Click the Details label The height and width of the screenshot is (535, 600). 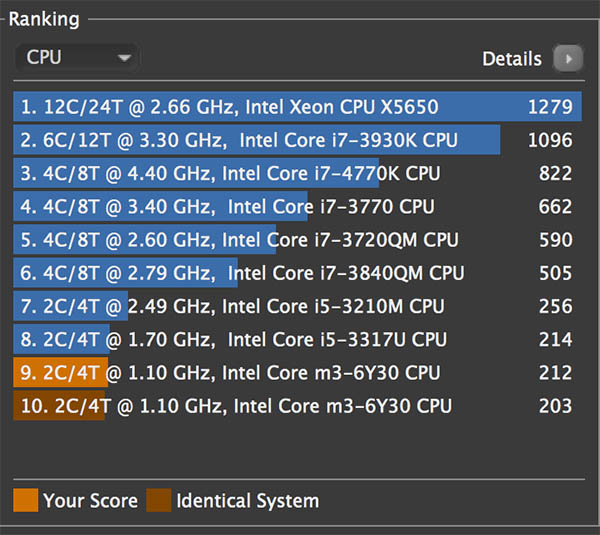coord(512,59)
